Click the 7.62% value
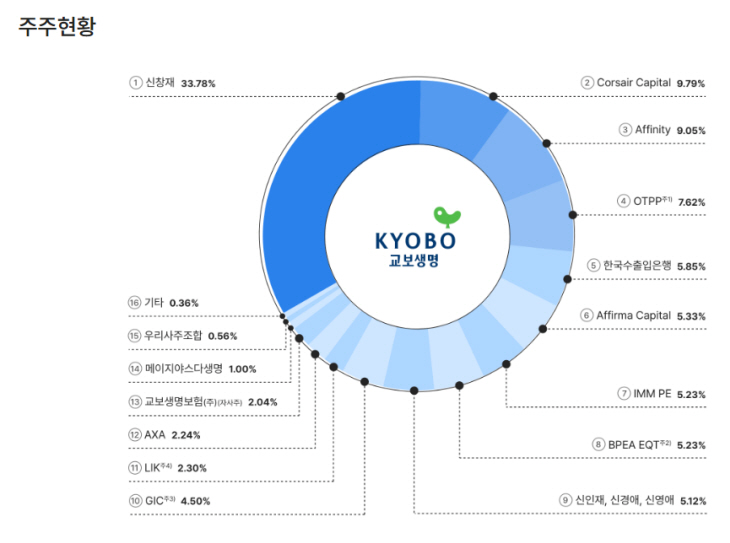 pos(692,202)
